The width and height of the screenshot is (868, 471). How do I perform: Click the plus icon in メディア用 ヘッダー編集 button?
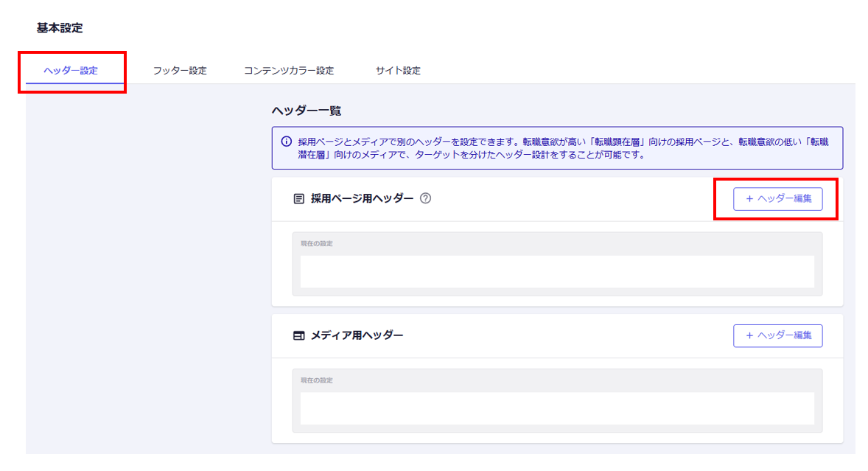click(x=749, y=335)
